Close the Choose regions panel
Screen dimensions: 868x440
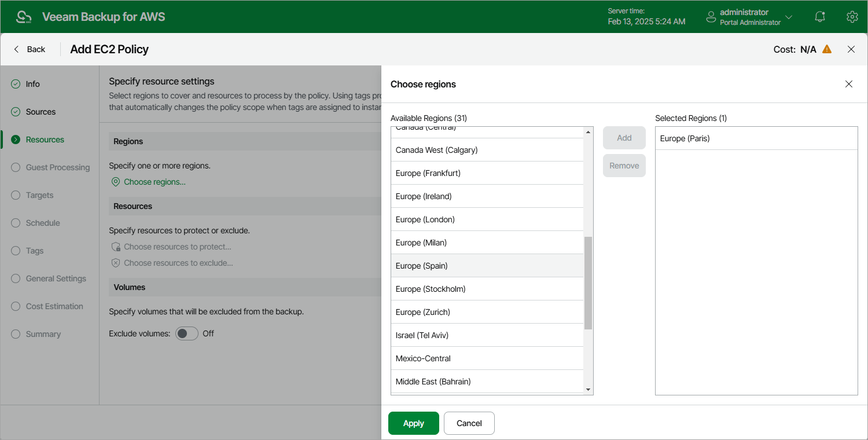(849, 84)
